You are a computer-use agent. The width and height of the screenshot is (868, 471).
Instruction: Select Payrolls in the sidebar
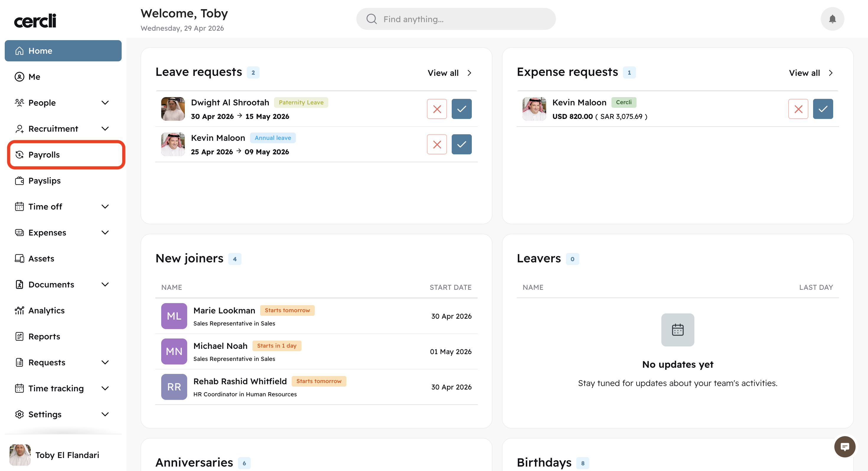click(x=44, y=155)
